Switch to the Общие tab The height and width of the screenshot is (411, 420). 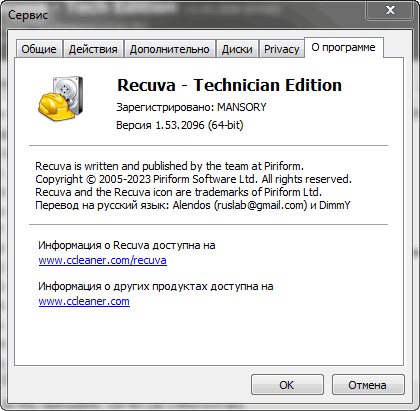tap(39, 49)
